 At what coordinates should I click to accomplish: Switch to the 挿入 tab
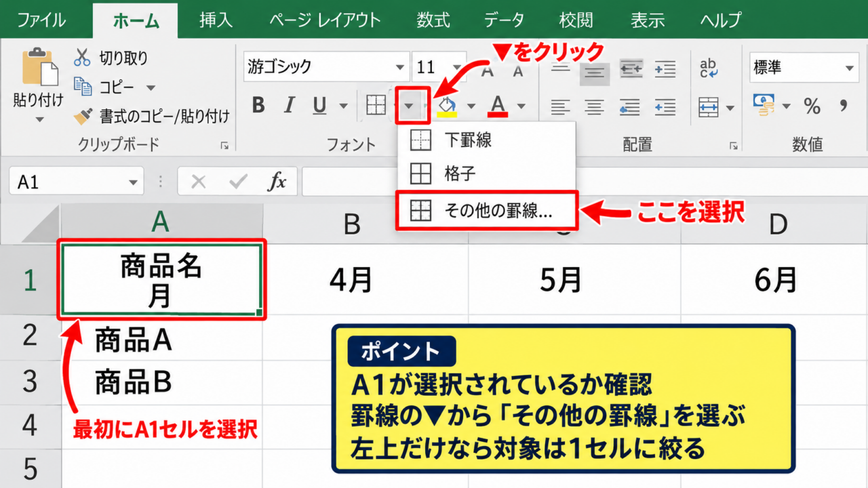coord(216,20)
